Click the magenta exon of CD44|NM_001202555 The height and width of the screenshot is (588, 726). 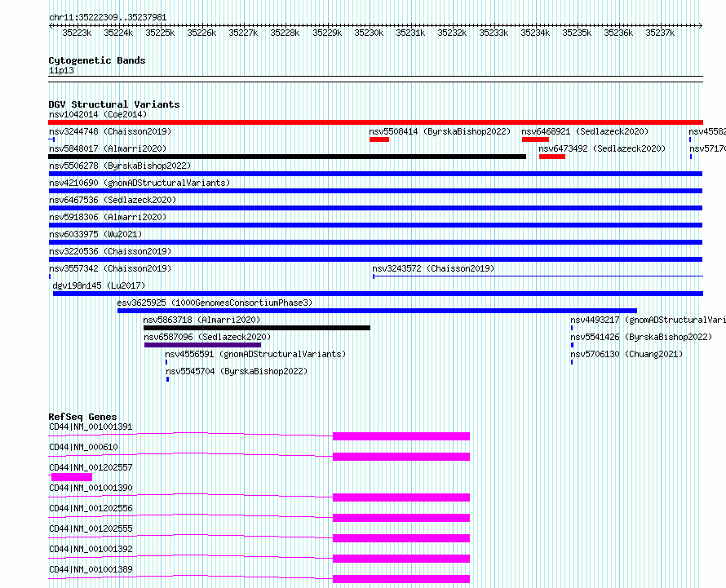[x=401, y=538]
